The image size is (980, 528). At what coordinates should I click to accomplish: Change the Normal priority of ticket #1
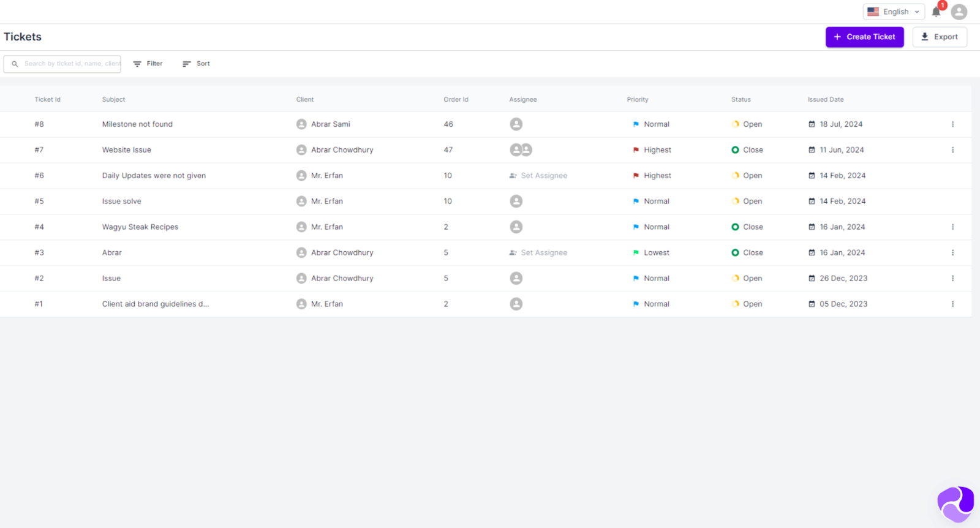point(651,304)
